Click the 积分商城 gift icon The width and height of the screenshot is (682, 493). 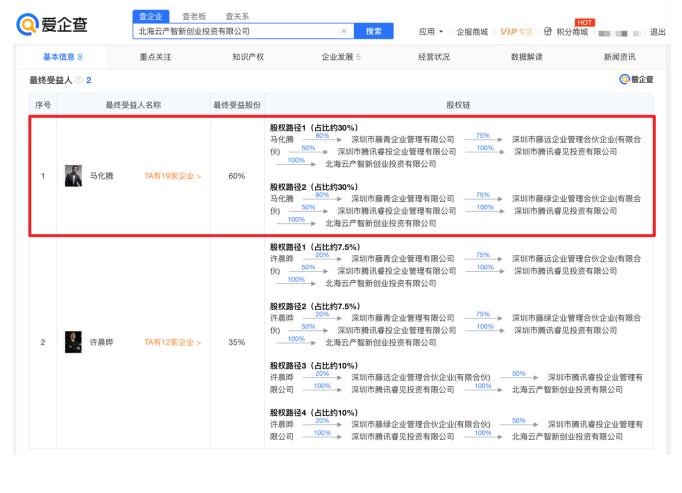pos(548,32)
